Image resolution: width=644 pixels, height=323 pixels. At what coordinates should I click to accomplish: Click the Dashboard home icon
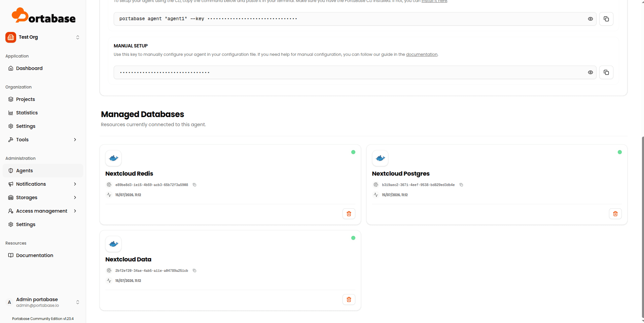pos(11,68)
